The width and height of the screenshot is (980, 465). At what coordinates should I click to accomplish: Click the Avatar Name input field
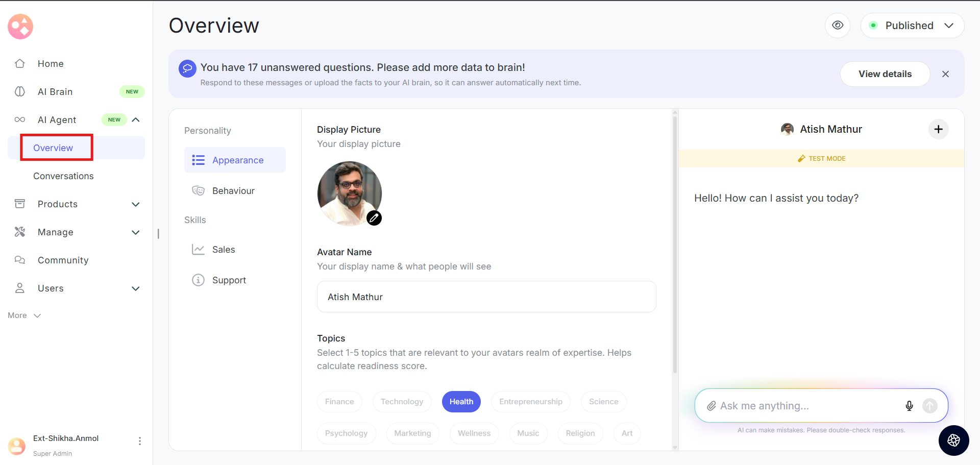[486, 297]
